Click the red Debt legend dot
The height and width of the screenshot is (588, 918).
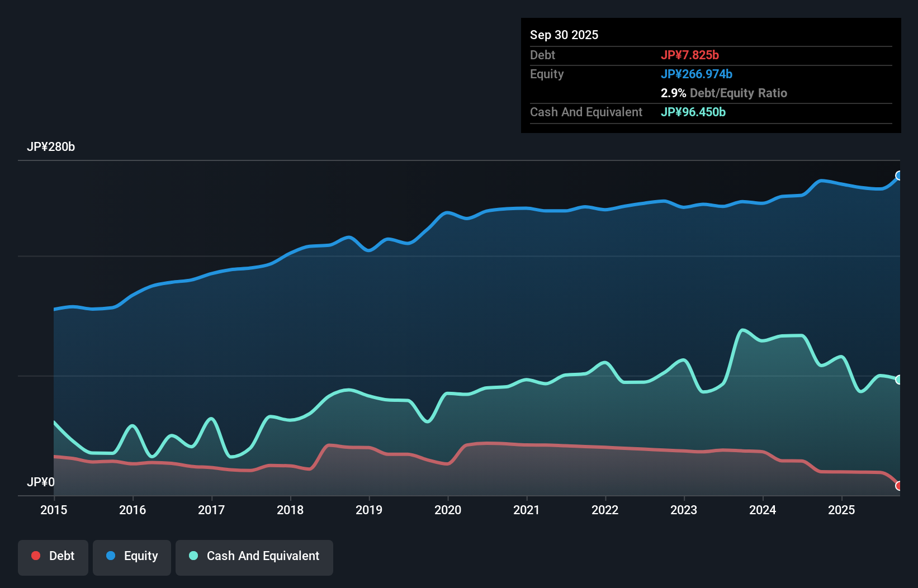point(35,556)
